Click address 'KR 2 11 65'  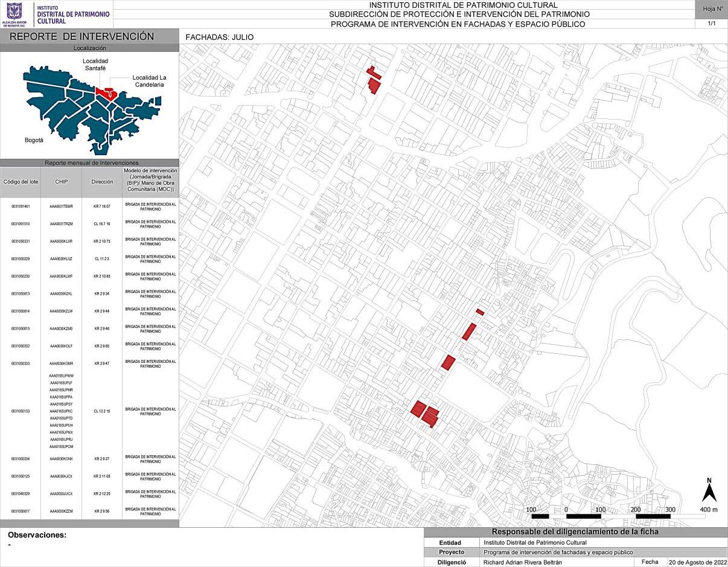102,476
